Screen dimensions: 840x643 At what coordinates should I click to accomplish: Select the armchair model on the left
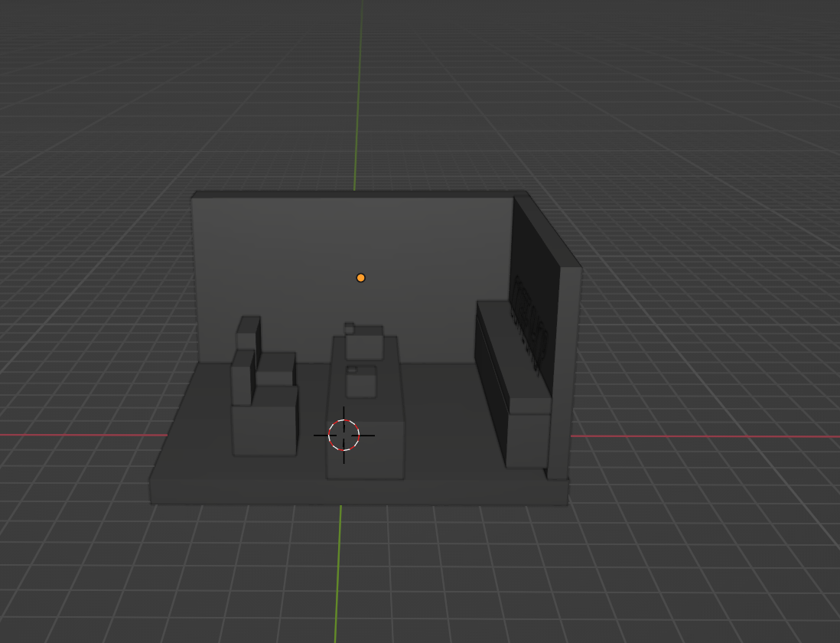point(264,387)
